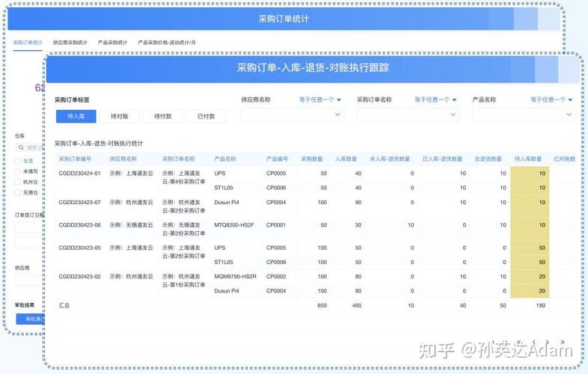Switch to the 采购订单统计 tab
Screen dimensions: 588x374
click(x=28, y=43)
